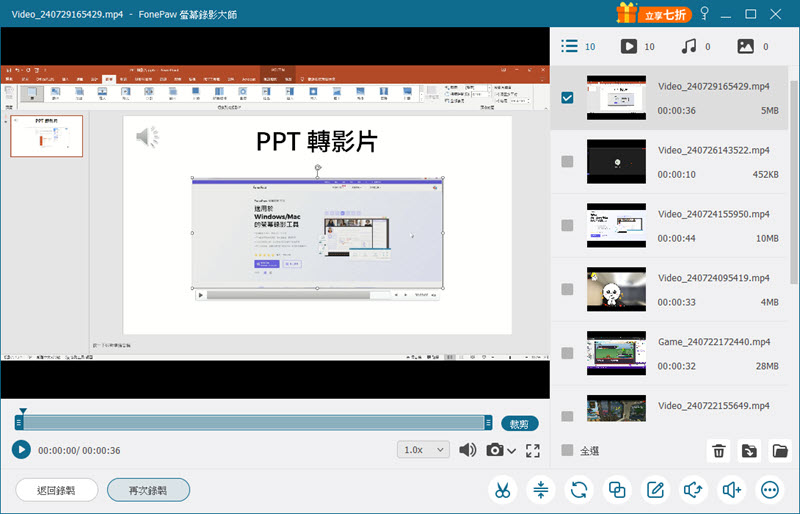Select thumbnail of Video_240726143522.mp4
Viewport: 800px width, 514px height.
coord(616,161)
